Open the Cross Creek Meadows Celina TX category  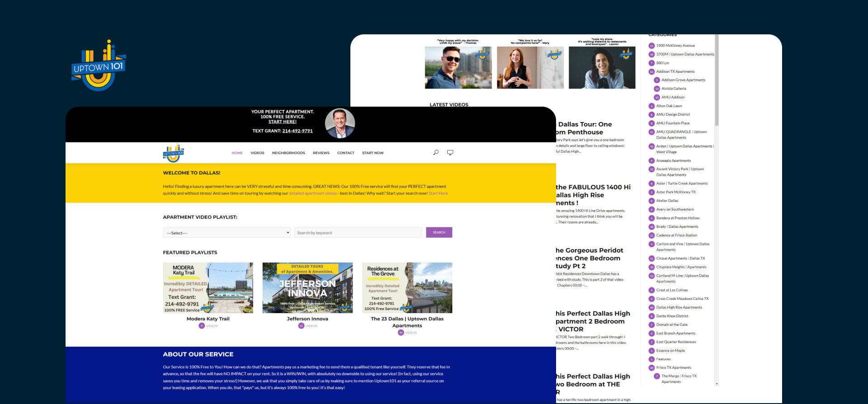[683, 299]
